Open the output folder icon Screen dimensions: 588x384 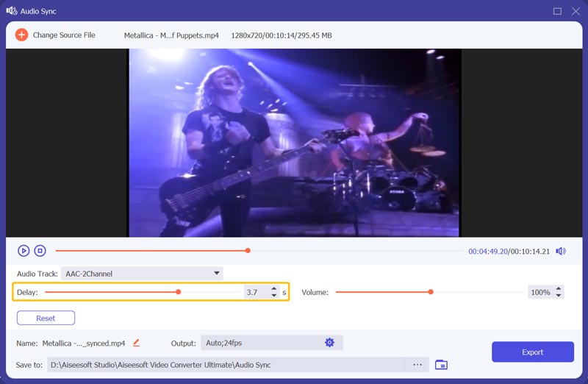point(441,364)
